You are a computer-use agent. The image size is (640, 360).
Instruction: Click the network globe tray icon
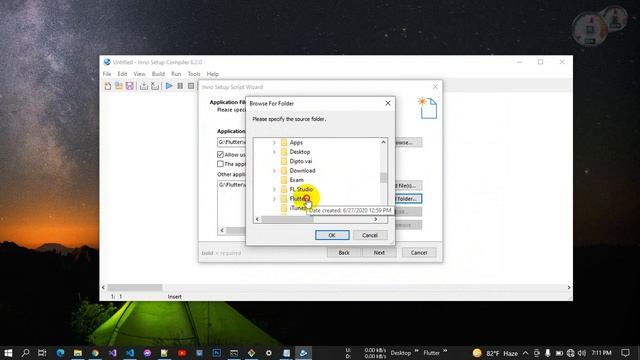tap(571, 353)
